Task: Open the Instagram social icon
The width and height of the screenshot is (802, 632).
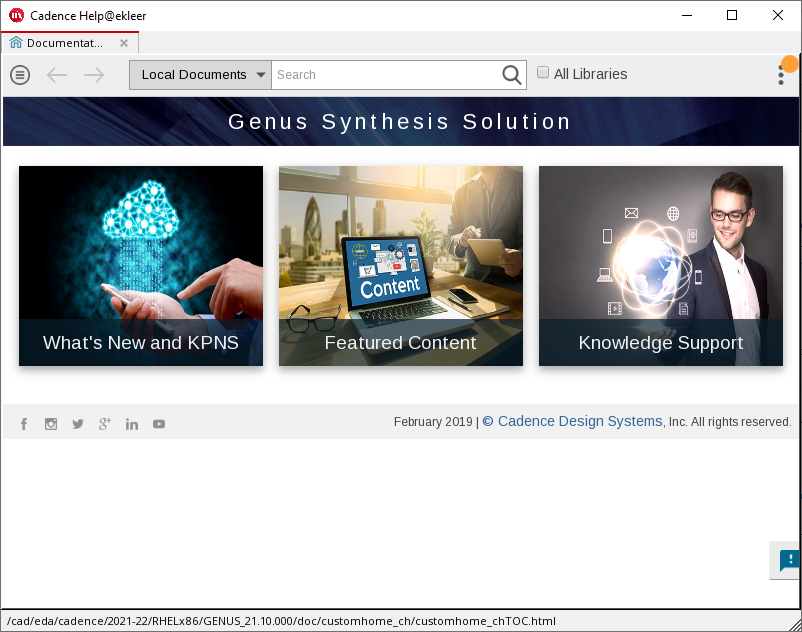Action: click(51, 424)
